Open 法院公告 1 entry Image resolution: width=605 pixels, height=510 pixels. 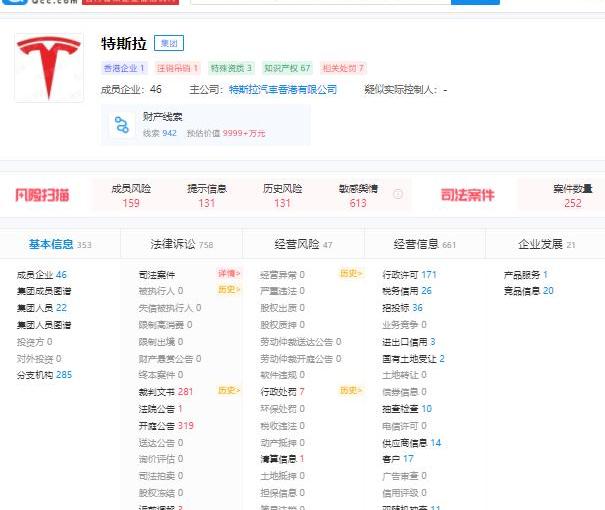pos(161,409)
